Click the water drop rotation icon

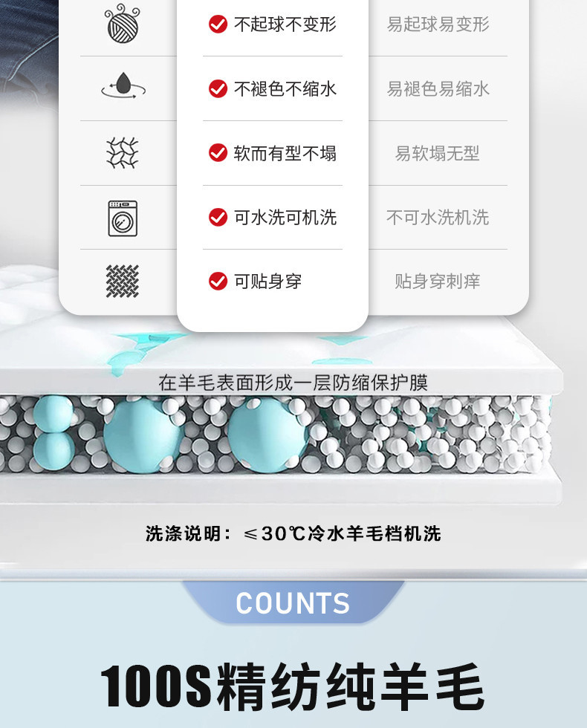point(123,85)
